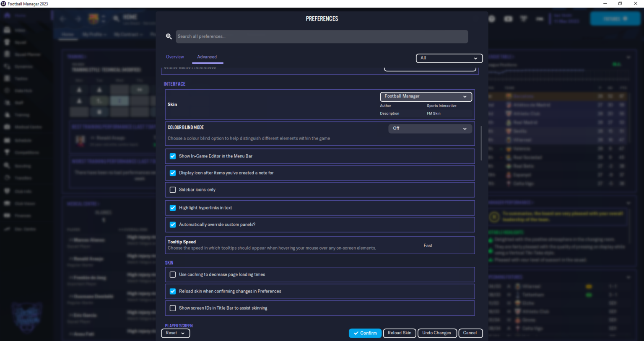This screenshot has height=341, width=644.
Task: Check Use caching to decrease page loading times
Action: pyautogui.click(x=172, y=274)
